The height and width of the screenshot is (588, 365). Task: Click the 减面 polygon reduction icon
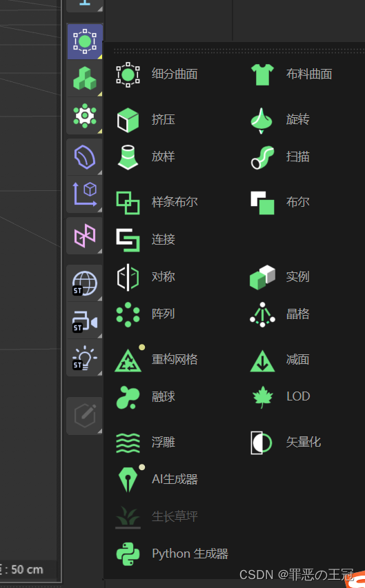(x=262, y=361)
